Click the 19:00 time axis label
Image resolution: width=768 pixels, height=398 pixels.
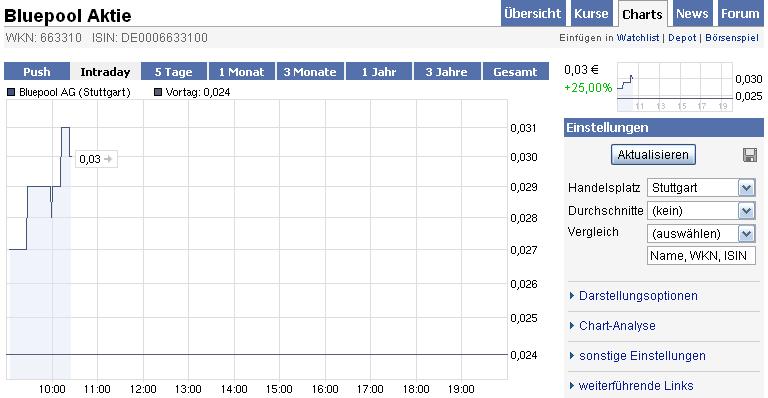[461, 389]
